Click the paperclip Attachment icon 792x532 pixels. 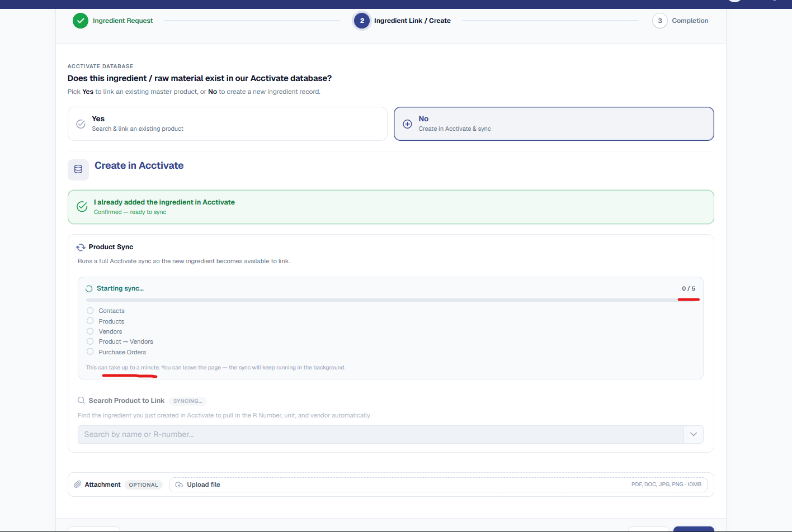tap(78, 484)
